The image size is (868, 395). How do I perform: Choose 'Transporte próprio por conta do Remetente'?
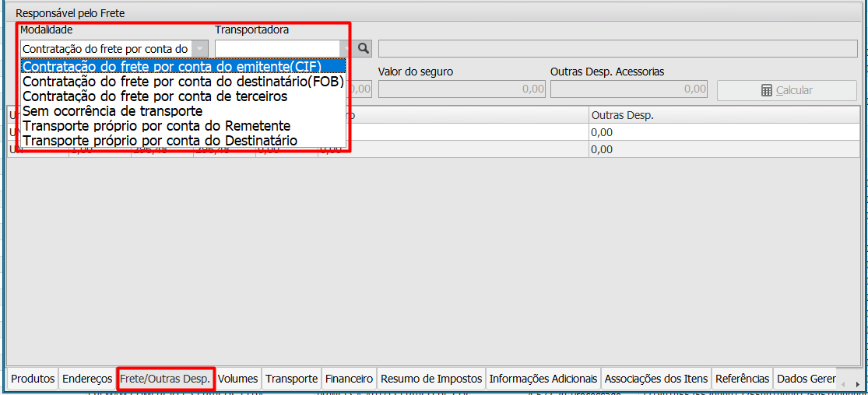pyautogui.click(x=156, y=126)
